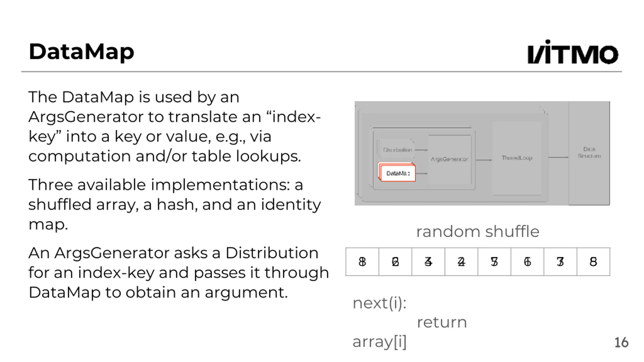
Task: Click the "random shuffle" caption
Action: 478,232
